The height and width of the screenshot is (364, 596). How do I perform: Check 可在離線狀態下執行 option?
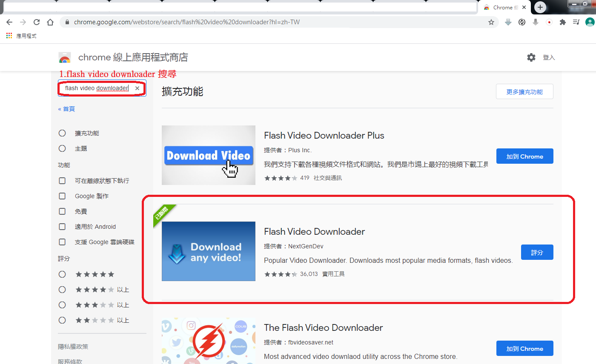coord(62,181)
